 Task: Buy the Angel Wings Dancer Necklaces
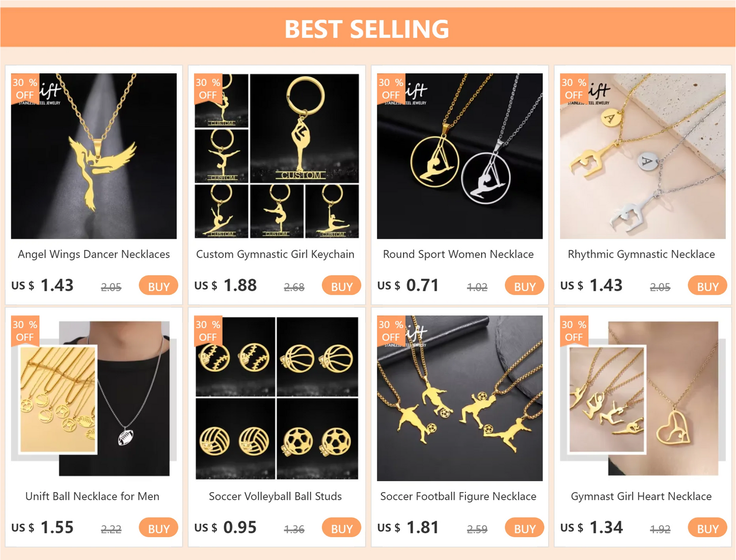(x=158, y=286)
